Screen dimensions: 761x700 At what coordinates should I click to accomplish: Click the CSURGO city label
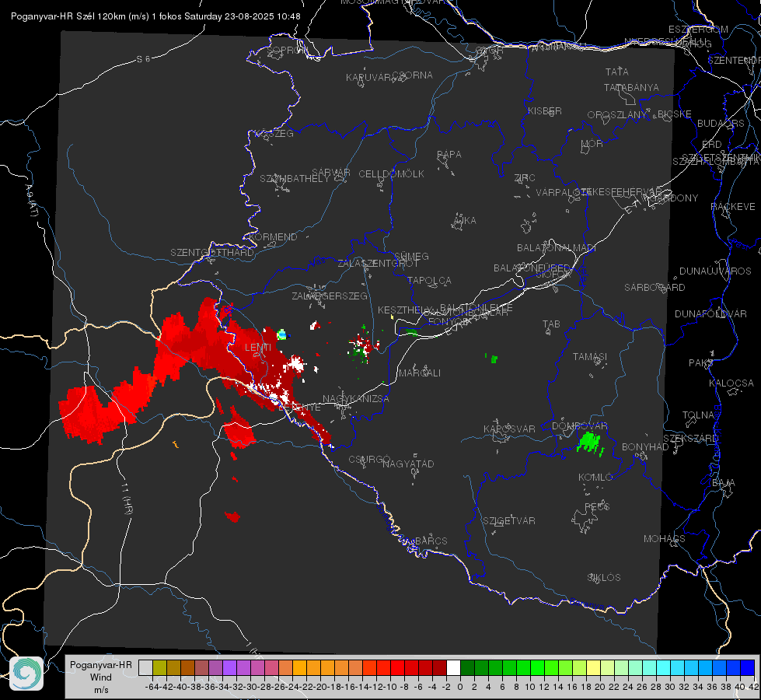click(x=369, y=460)
